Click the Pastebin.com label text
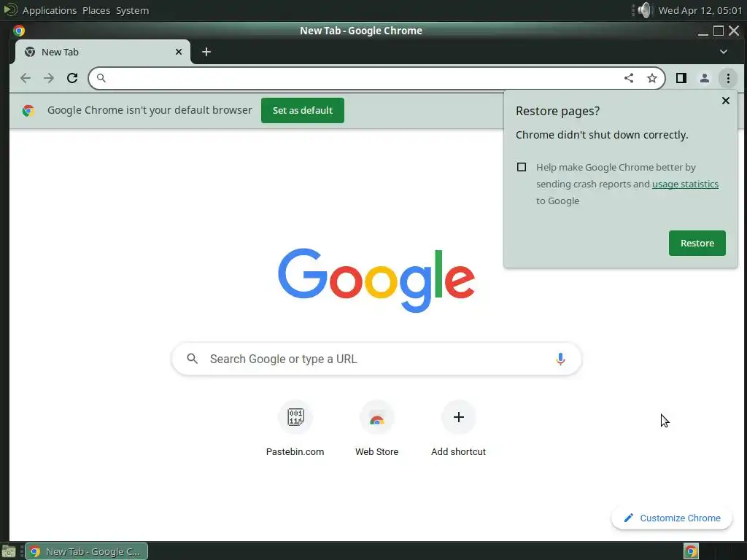This screenshot has width=747, height=560. coord(295,452)
